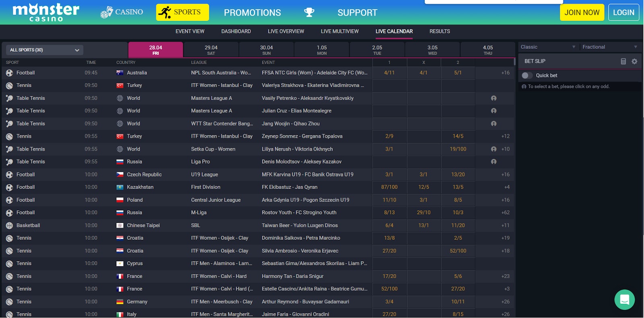644x318 pixels.
Task: Click the Monster Casino logo
Action: tap(46, 12)
